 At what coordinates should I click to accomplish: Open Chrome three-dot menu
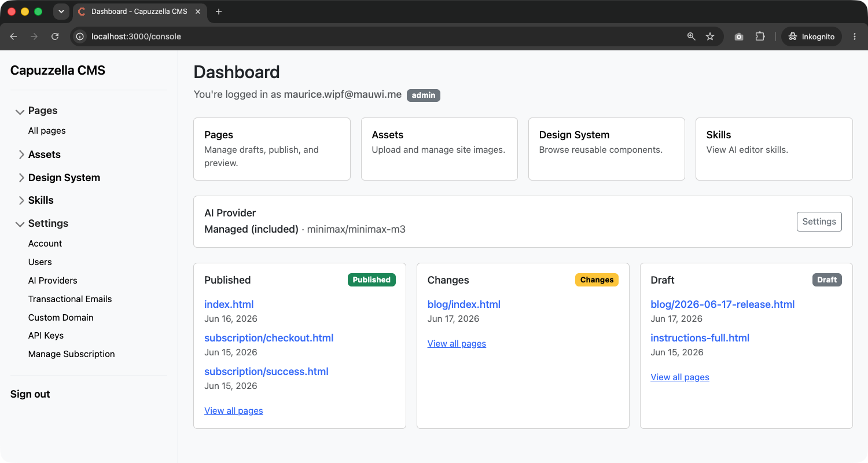(855, 36)
